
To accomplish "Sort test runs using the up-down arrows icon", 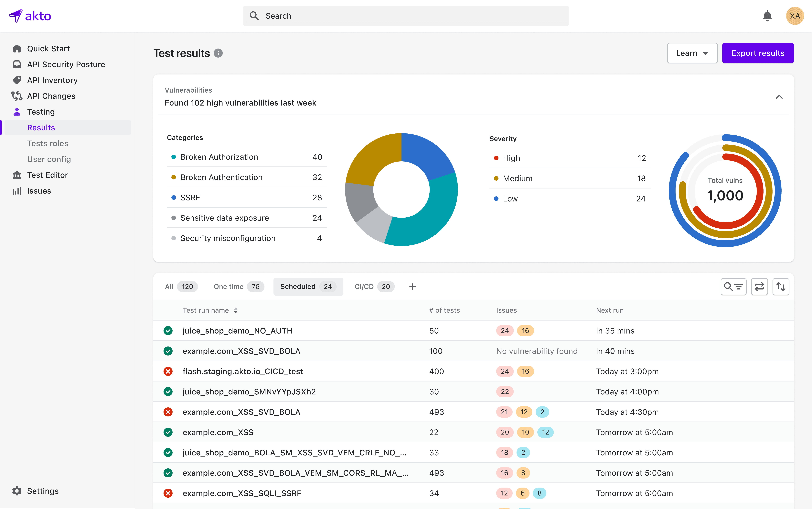I will (x=781, y=287).
